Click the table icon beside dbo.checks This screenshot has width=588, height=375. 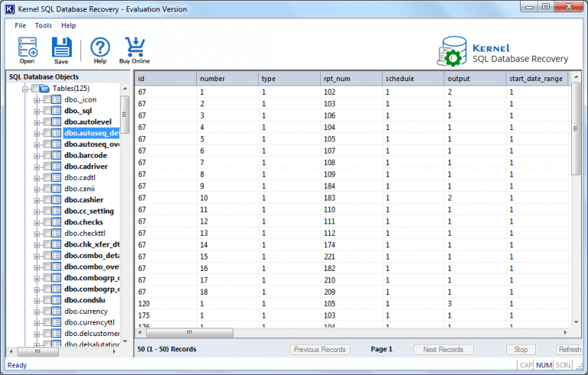click(x=56, y=222)
